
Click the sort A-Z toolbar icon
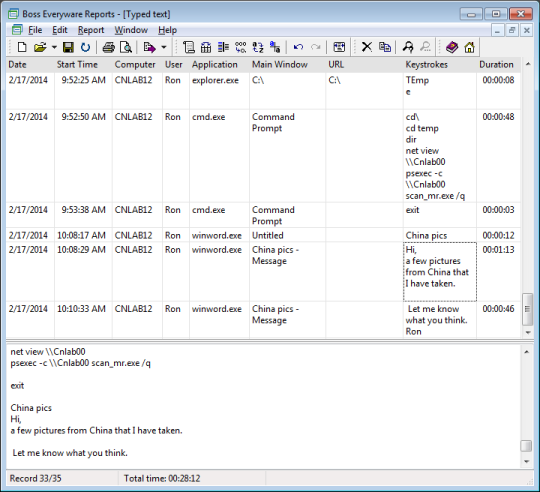click(258, 47)
